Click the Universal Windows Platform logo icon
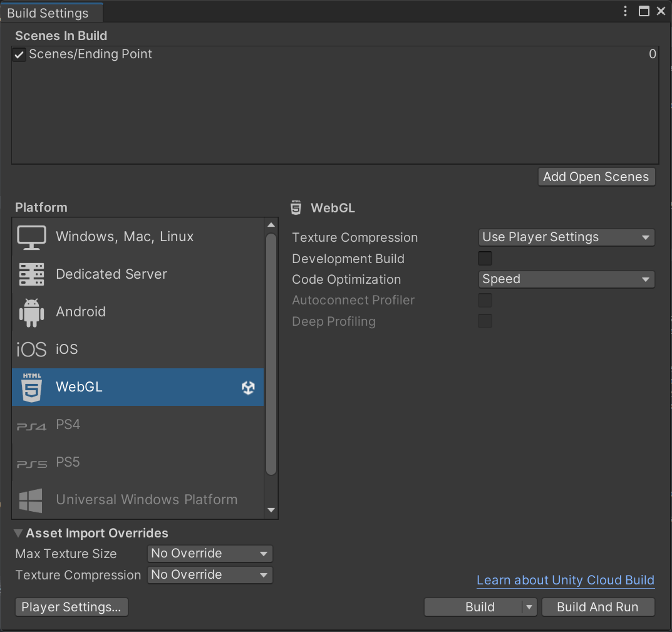Screen dimensions: 672x632 31,500
